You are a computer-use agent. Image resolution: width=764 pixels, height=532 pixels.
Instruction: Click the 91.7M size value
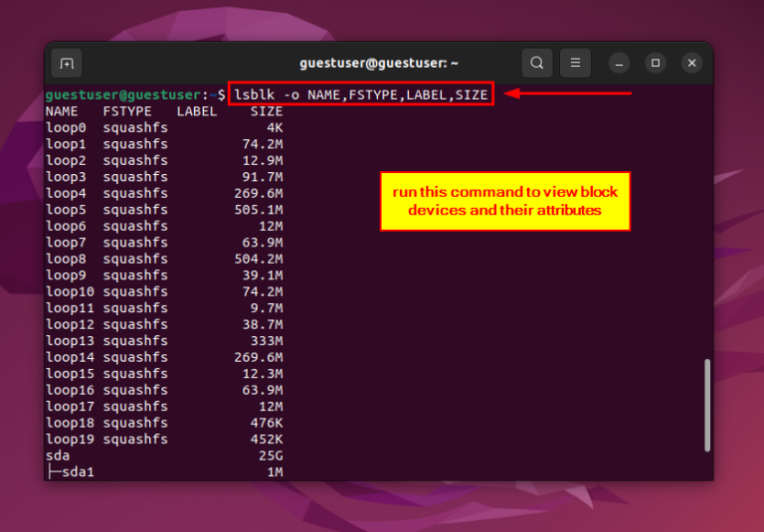pyautogui.click(x=263, y=177)
